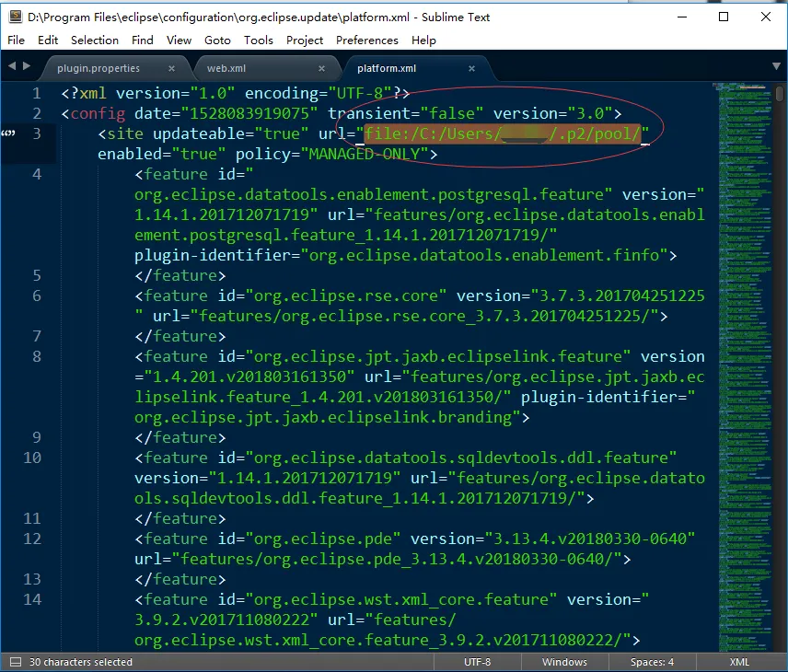This screenshot has width=788, height=672.
Task: Open the File menu
Action: pyautogui.click(x=16, y=41)
